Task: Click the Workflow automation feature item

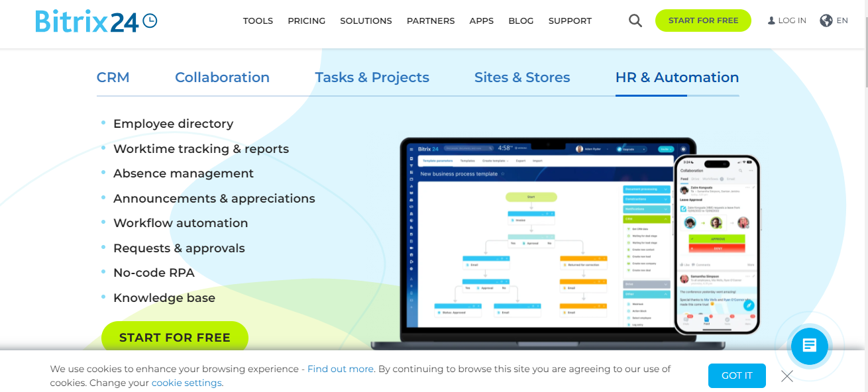Action: 180,223
